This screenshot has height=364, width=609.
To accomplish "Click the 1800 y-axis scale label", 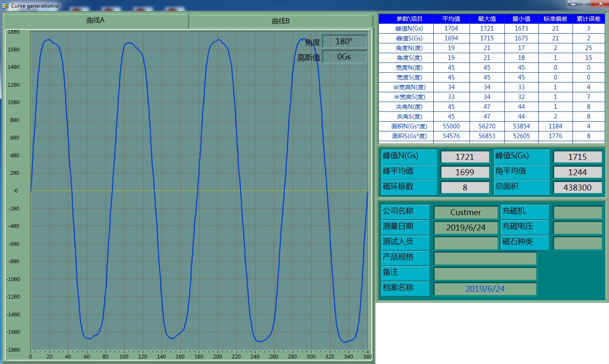I will tap(14, 32).
